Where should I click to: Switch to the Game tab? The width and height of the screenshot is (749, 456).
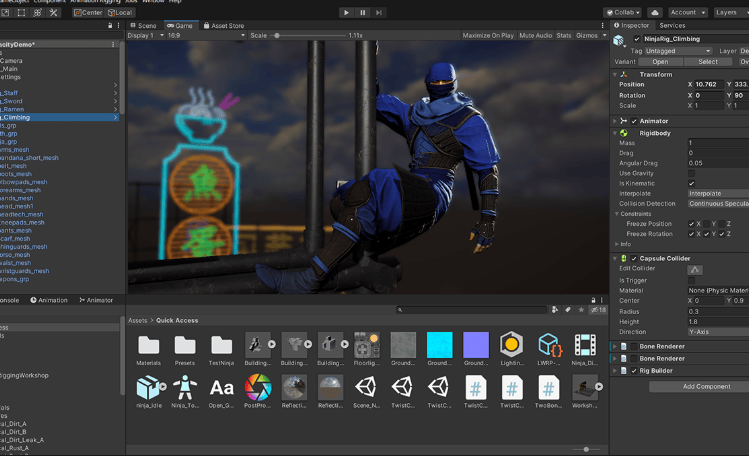pyautogui.click(x=180, y=25)
